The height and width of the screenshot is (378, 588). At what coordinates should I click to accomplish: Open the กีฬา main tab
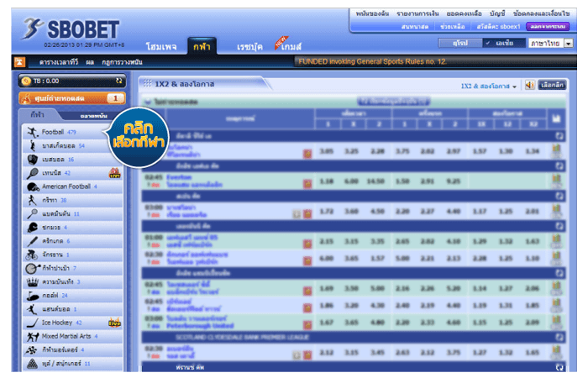(x=202, y=46)
